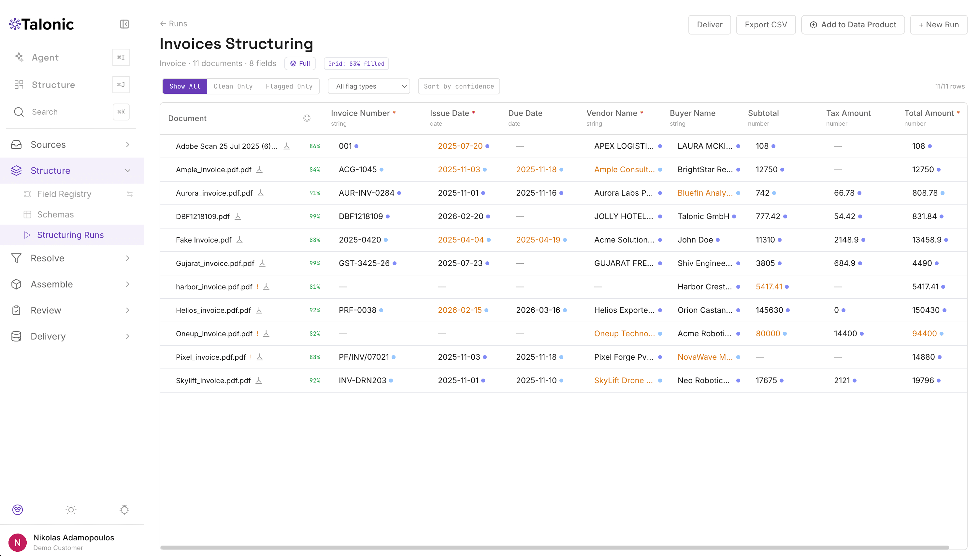Click the circle icon in Document column header
The width and height of the screenshot is (980, 556).
point(307,118)
